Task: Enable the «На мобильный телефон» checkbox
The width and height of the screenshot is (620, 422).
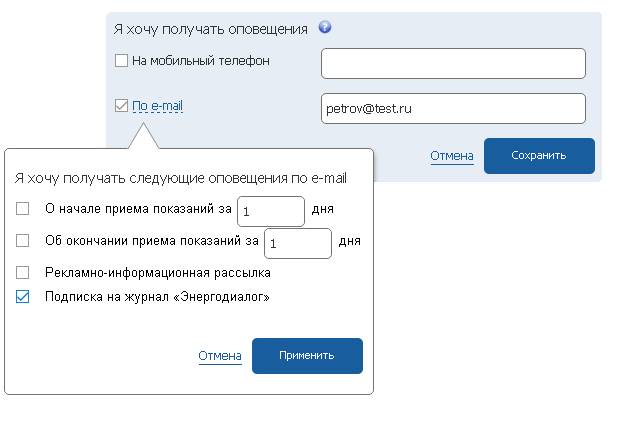Action: click(x=121, y=61)
